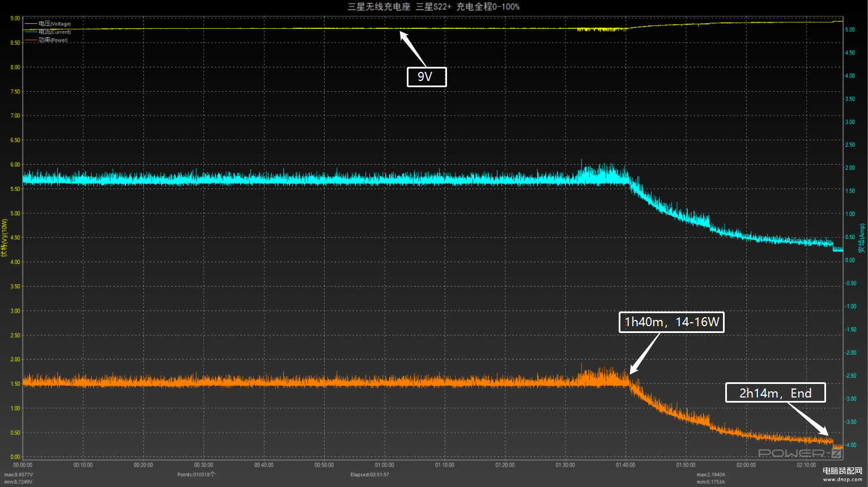Click the 01:20:00 time axis label
The width and height of the screenshot is (868, 487).
tap(505, 465)
